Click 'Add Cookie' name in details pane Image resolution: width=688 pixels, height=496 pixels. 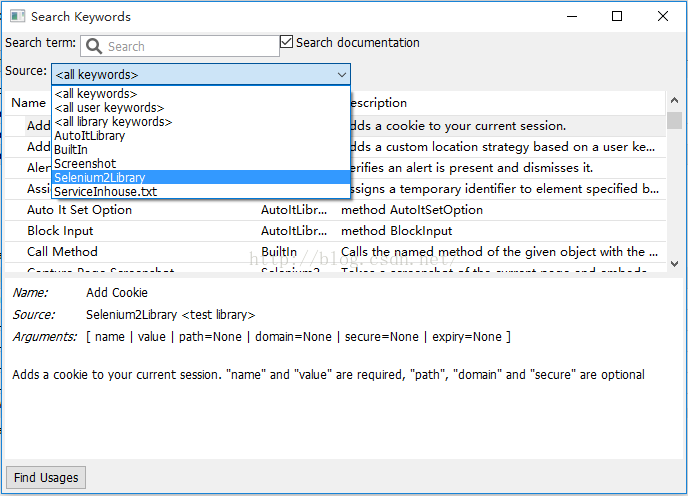[x=117, y=293]
